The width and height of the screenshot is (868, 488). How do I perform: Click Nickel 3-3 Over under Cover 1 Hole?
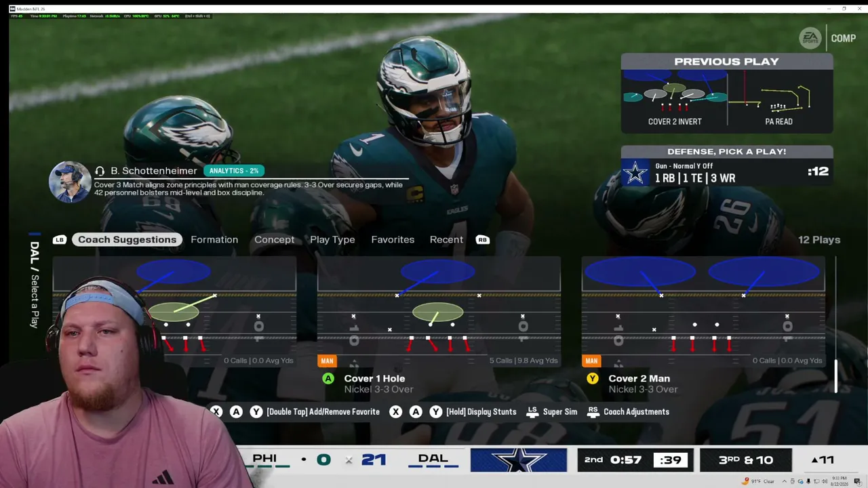378,390
